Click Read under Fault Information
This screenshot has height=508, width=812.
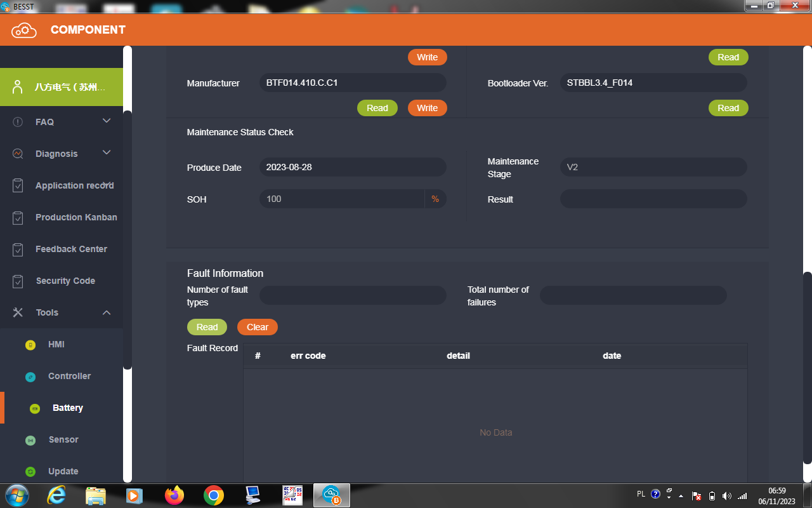pos(207,327)
